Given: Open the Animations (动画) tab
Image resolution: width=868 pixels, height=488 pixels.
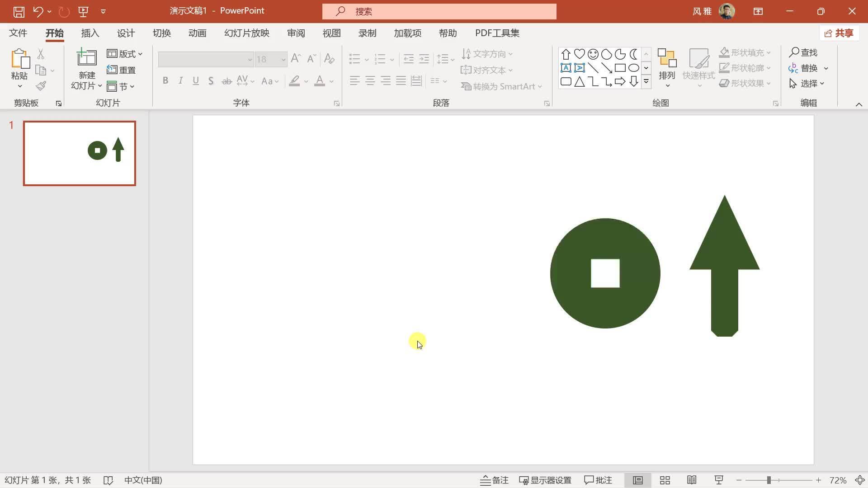Looking at the screenshot, I should tap(197, 33).
